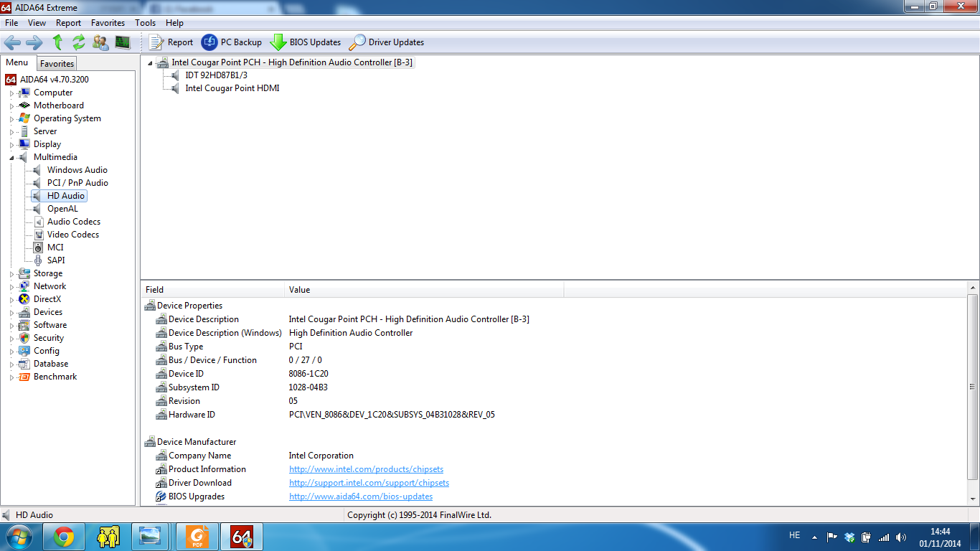Open Google Chrome from the taskbar

coord(63,536)
